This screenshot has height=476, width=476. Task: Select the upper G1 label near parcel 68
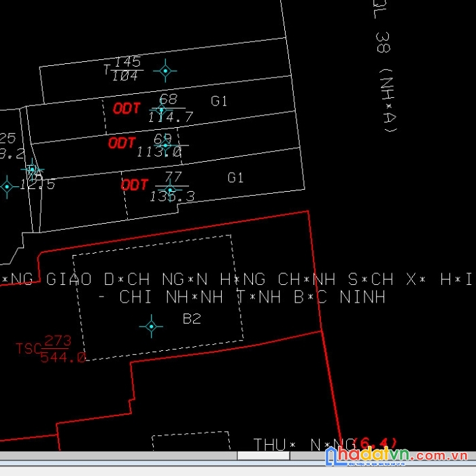219,101
